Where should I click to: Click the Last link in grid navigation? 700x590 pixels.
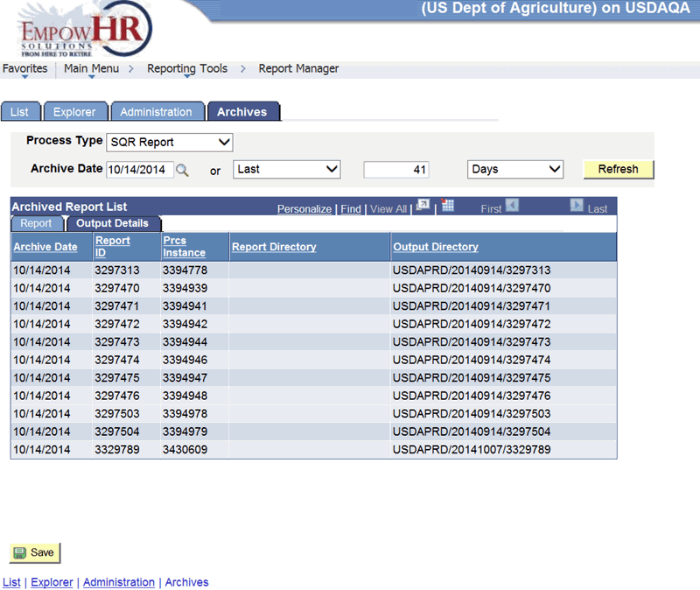pos(598,209)
